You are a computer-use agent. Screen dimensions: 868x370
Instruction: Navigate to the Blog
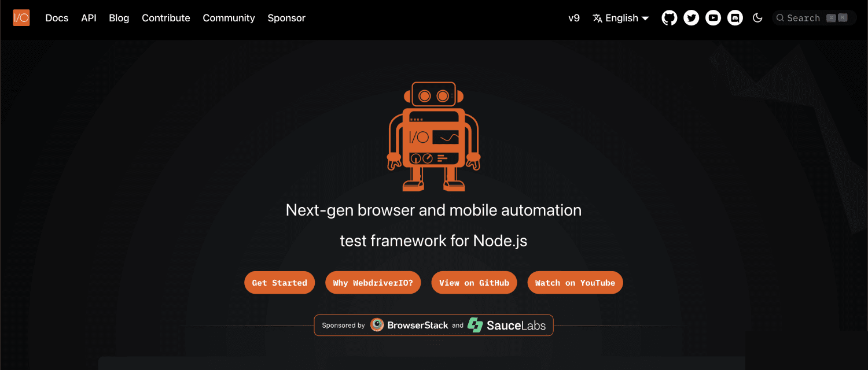(119, 18)
